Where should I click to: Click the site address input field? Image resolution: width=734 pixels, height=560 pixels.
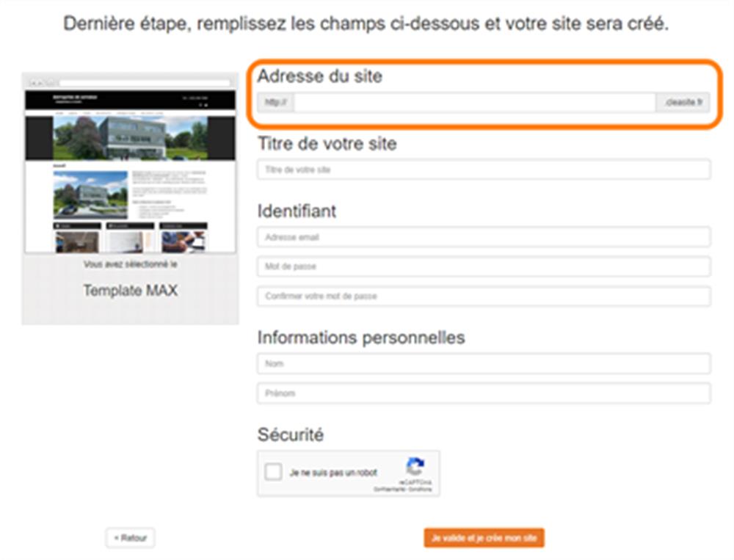point(475,102)
